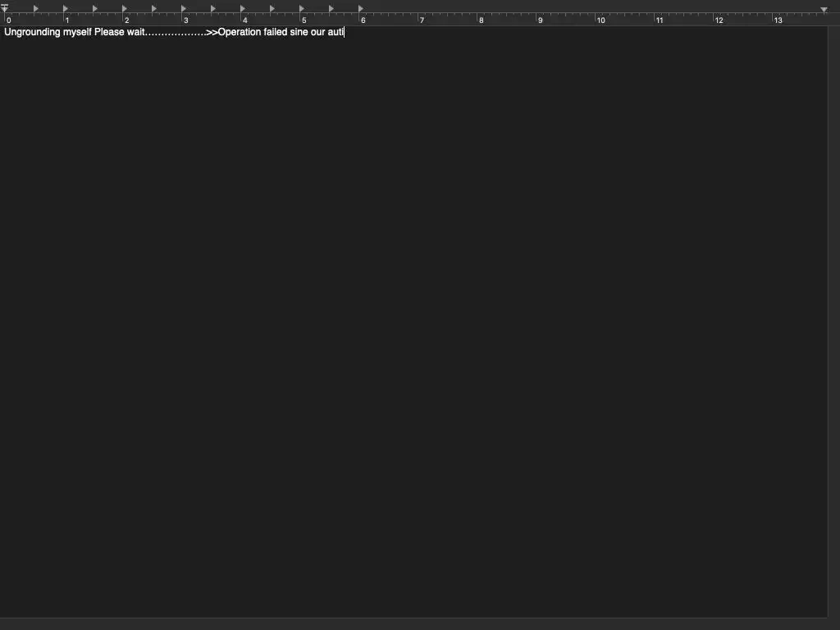The width and height of the screenshot is (840, 630).
Task: Select the left indent marker at ruler zero
Action: click(x=5, y=8)
